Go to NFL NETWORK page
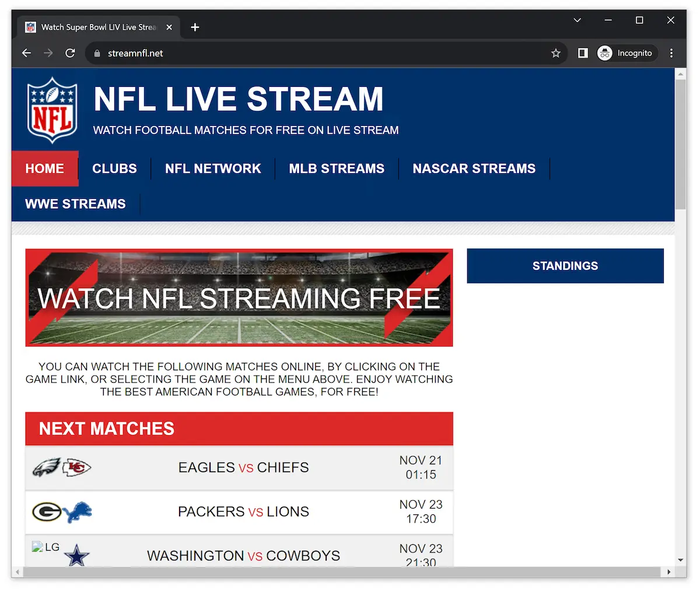Image resolution: width=700 pixels, height=592 pixels. [213, 169]
